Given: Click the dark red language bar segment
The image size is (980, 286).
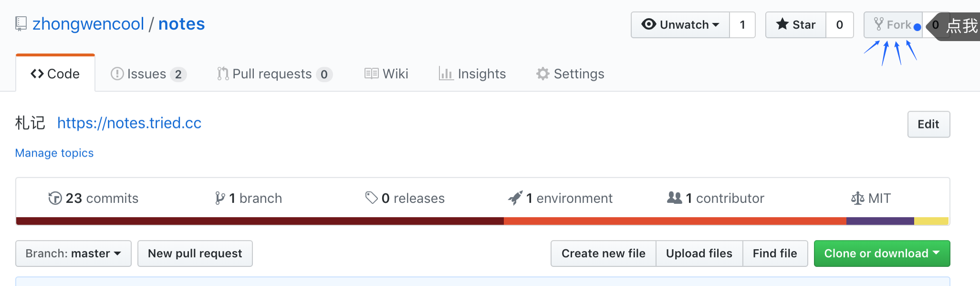Looking at the screenshot, I should coord(260,221).
